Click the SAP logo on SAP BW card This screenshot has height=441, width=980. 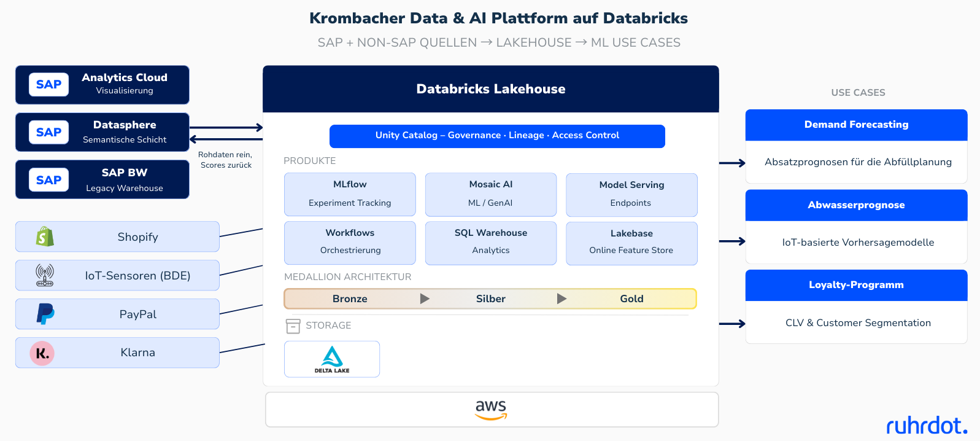48,180
